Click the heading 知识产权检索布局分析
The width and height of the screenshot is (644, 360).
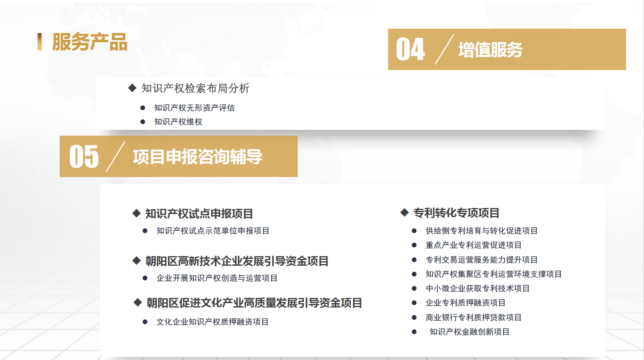pyautogui.click(x=195, y=88)
